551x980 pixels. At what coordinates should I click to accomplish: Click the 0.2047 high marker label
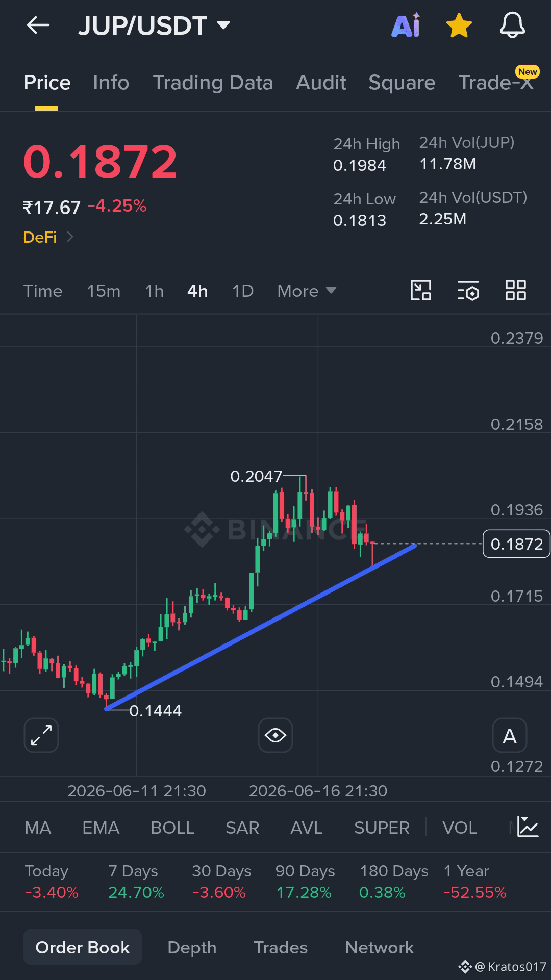pyautogui.click(x=256, y=476)
